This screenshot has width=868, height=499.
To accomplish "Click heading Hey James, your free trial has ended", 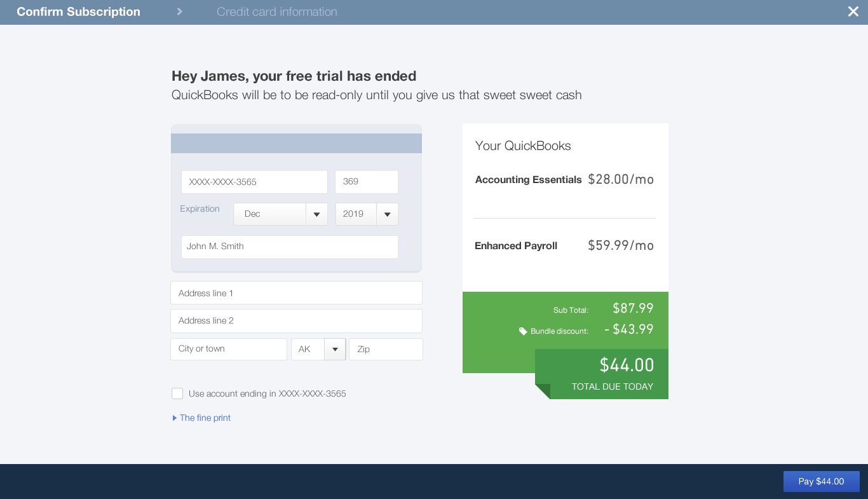I will [x=294, y=76].
